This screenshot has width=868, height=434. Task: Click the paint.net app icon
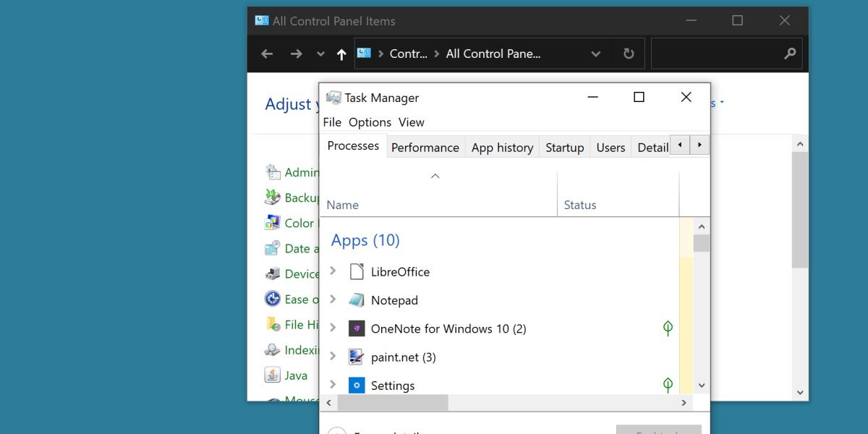(357, 357)
